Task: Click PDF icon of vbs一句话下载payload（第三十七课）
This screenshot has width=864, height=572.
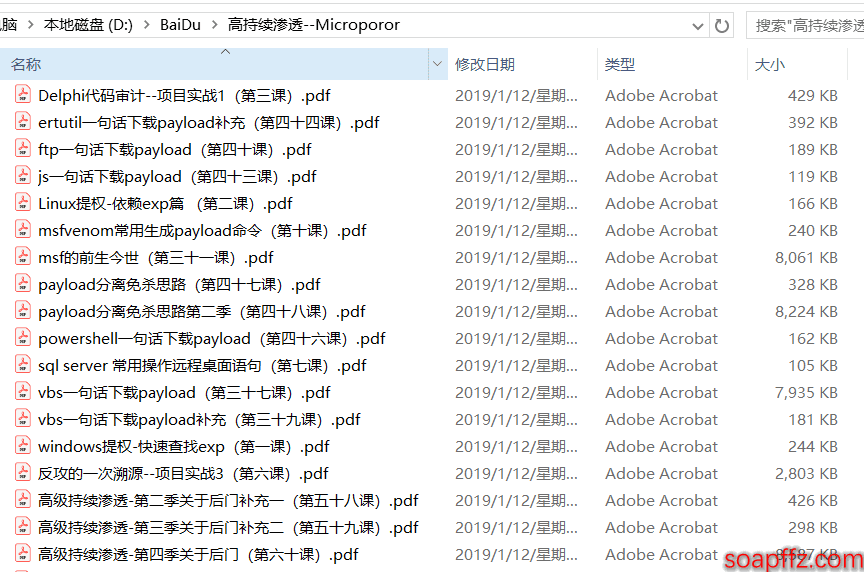Action: tap(23, 392)
